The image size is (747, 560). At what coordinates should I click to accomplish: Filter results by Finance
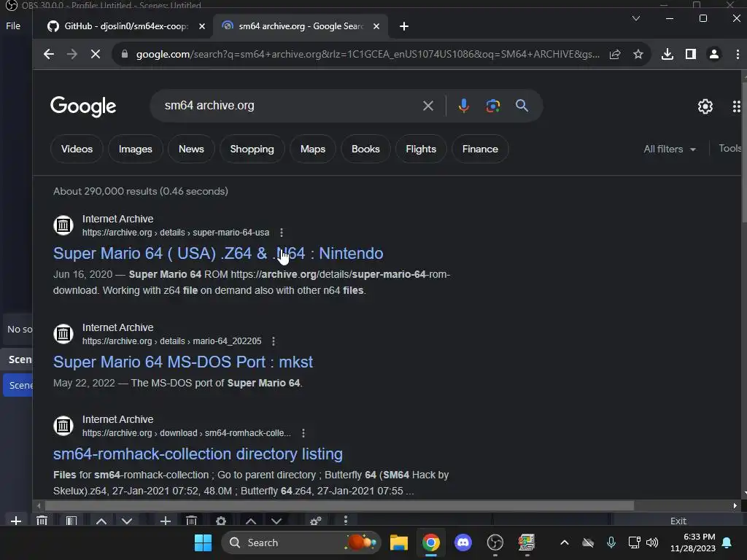pyautogui.click(x=480, y=149)
